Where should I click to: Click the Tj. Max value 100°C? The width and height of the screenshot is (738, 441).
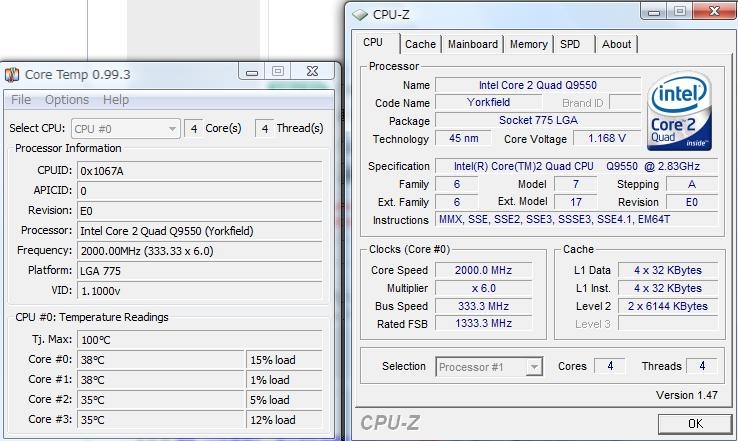click(x=200, y=340)
